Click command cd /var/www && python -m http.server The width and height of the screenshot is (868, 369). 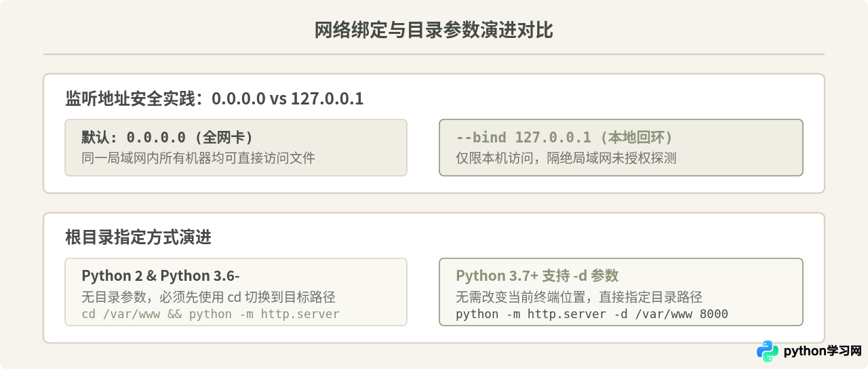click(x=210, y=314)
